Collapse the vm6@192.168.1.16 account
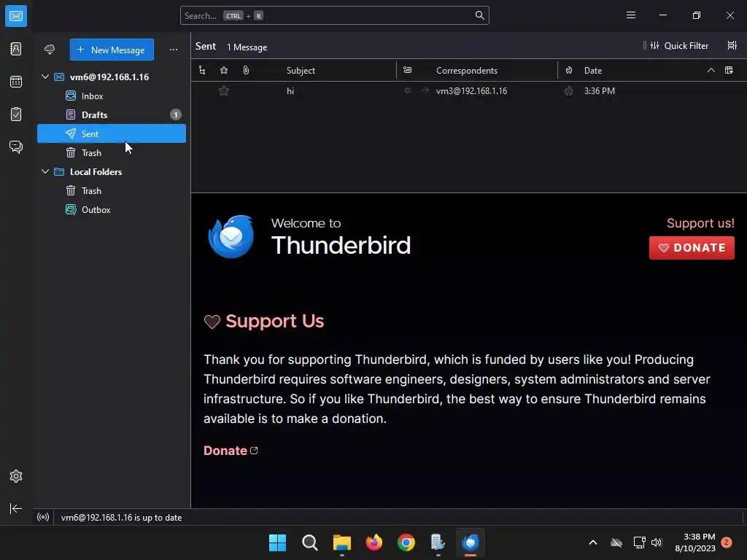Screen dimensions: 747x560 [45, 76]
